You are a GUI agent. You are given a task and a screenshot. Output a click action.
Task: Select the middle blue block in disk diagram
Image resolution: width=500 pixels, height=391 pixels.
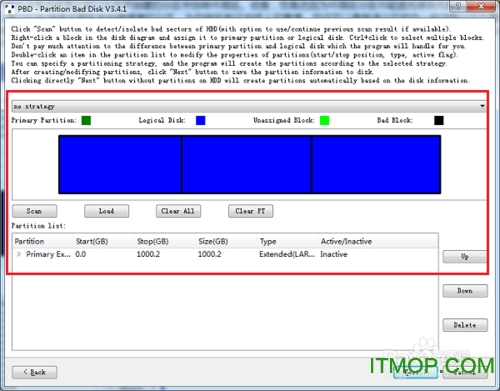pos(246,164)
